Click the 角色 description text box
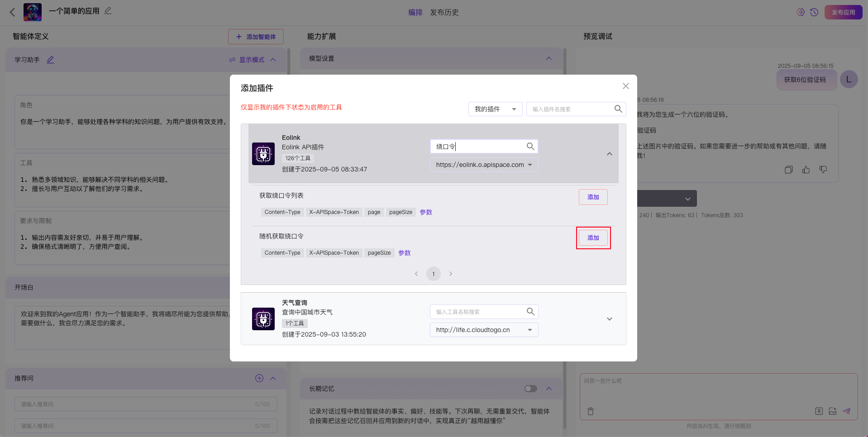This screenshot has width=868, height=437. [x=122, y=122]
